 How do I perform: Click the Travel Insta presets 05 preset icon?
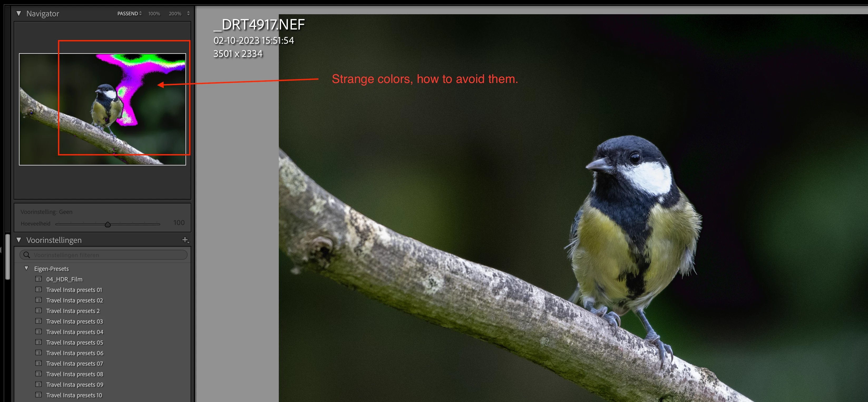pyautogui.click(x=39, y=342)
